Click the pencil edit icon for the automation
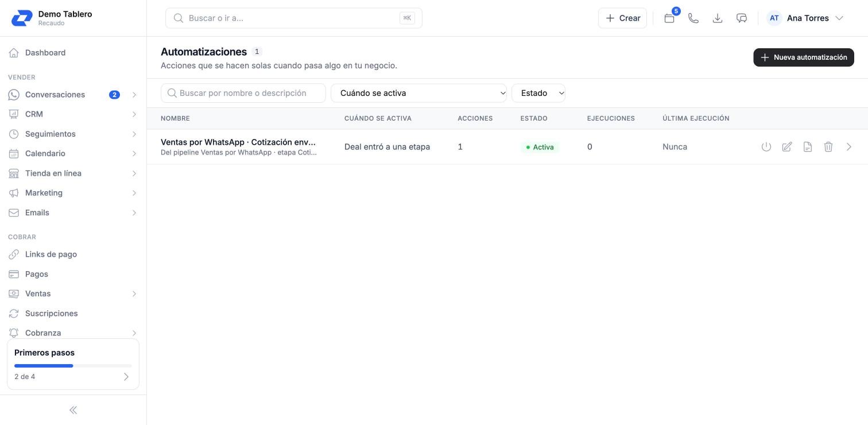Image resolution: width=868 pixels, height=425 pixels. point(787,147)
